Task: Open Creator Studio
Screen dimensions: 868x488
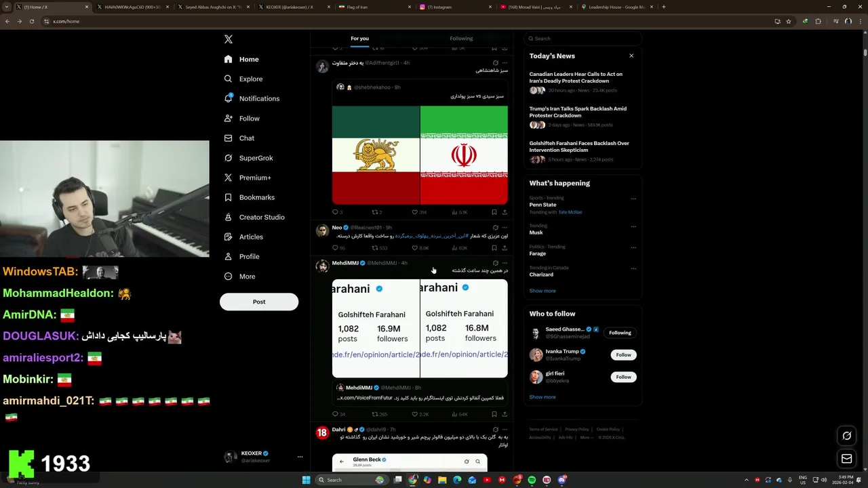Action: click(254, 217)
